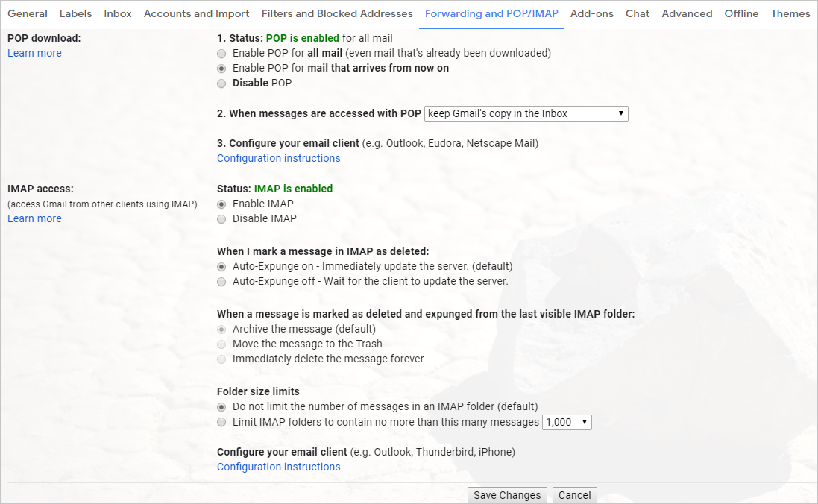Turn Auto-Expunge off

[x=221, y=281]
